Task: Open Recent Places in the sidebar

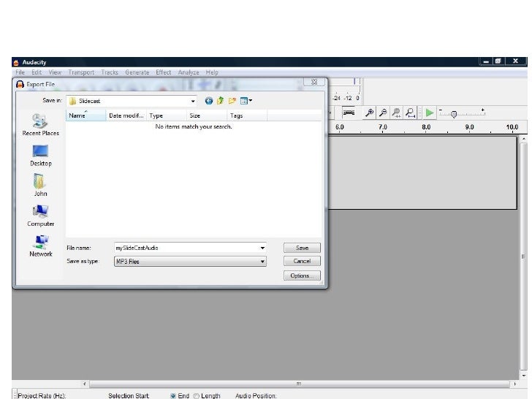Action: click(x=40, y=125)
